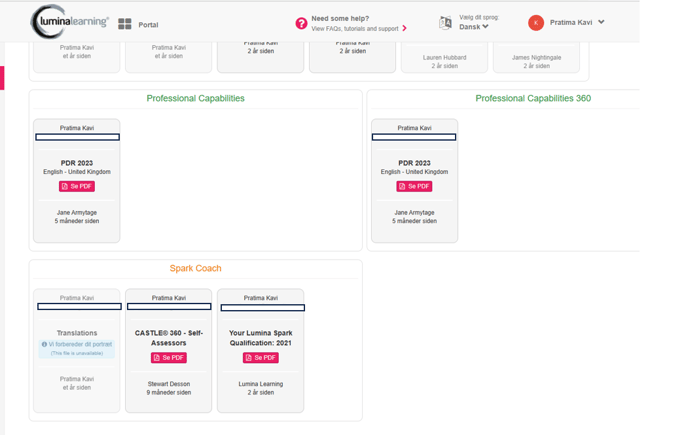This screenshot has height=435, width=688.
Task: Click the Professional Capabilities 360 heading
Action: pyautogui.click(x=533, y=98)
